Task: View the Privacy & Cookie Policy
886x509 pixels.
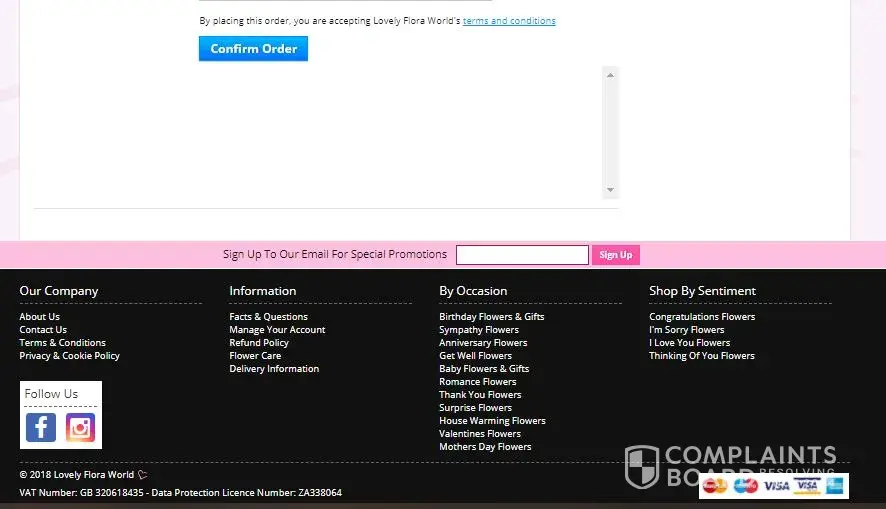Action: pyautogui.click(x=69, y=356)
